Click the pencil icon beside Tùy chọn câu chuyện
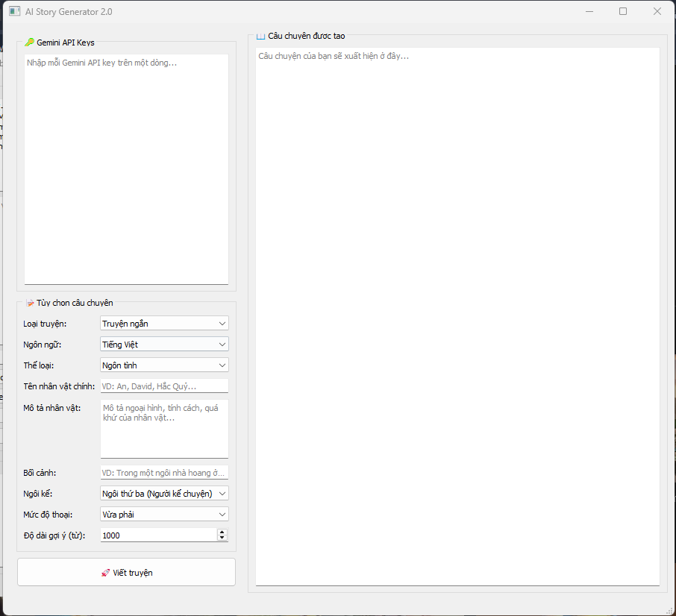 pos(30,303)
